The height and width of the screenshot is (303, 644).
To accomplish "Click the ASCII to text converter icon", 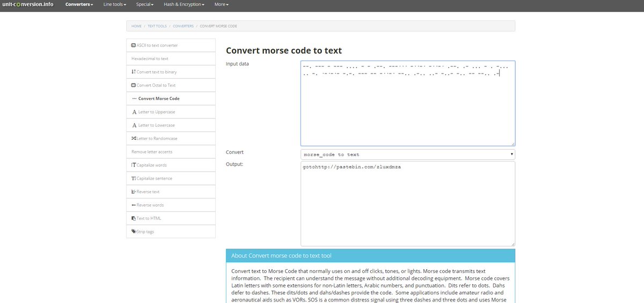I will (x=134, y=46).
